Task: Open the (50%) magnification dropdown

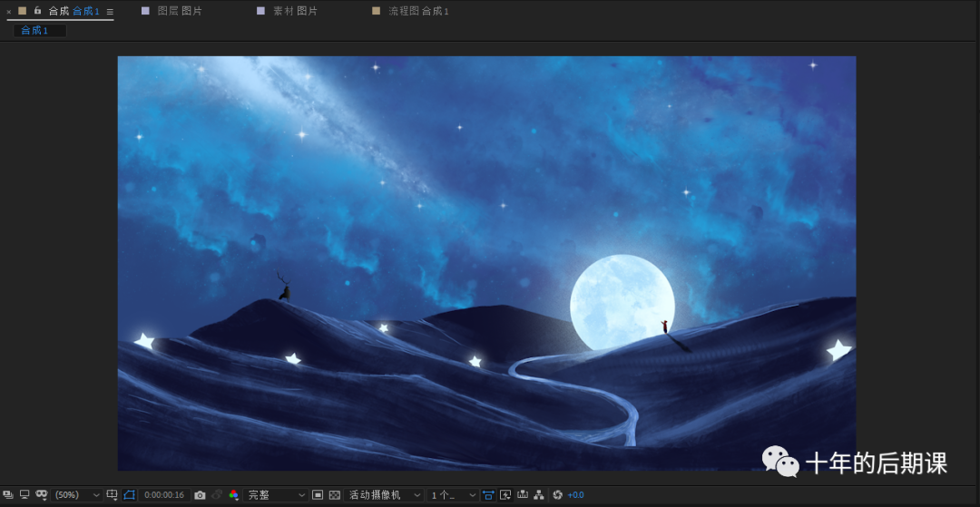Action: click(77, 495)
